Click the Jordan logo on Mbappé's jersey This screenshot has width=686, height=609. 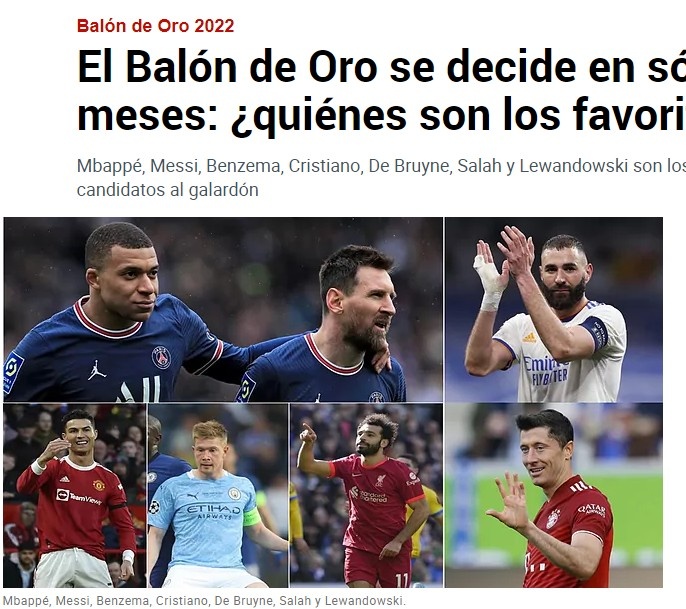(97, 370)
